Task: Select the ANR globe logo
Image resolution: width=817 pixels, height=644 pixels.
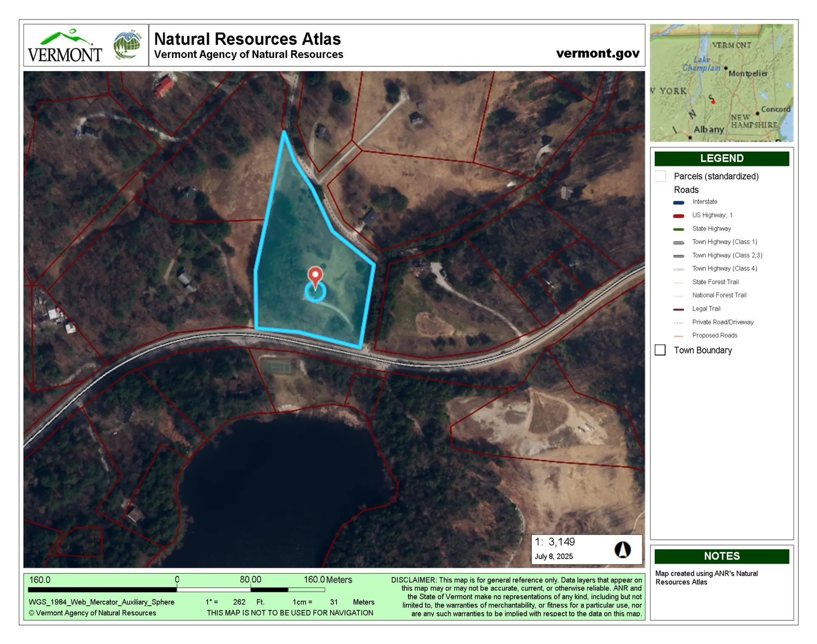Action: (127, 44)
